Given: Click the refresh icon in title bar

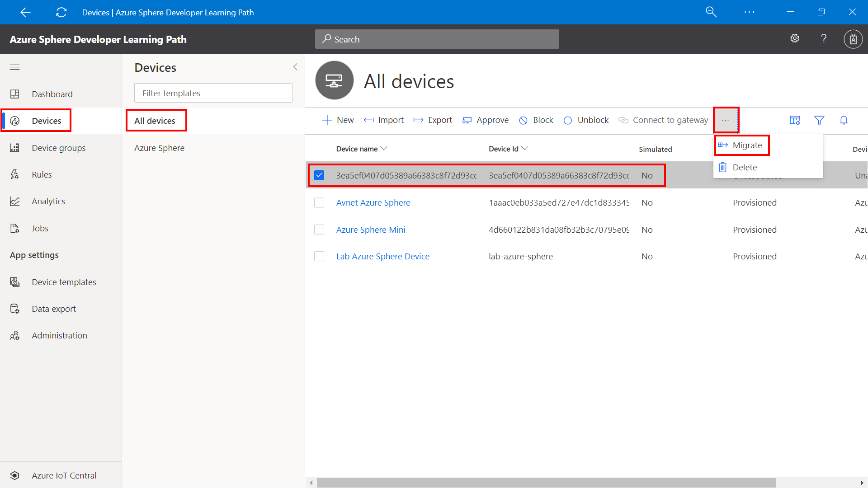Looking at the screenshot, I should point(61,12).
